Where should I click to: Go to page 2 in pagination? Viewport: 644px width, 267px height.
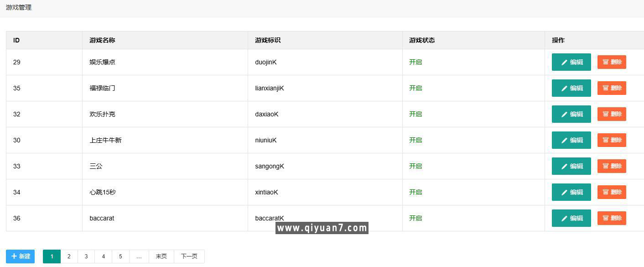(x=69, y=257)
